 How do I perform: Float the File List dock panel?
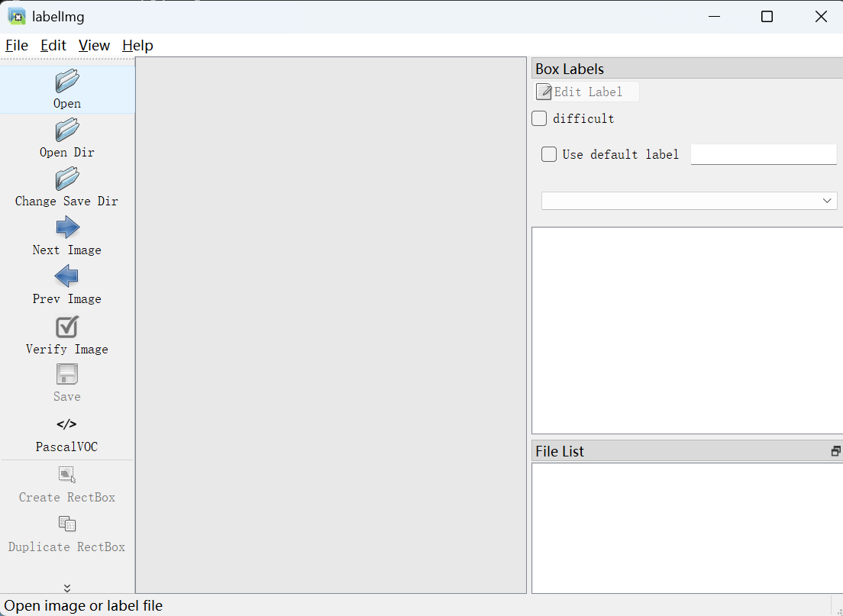click(835, 451)
